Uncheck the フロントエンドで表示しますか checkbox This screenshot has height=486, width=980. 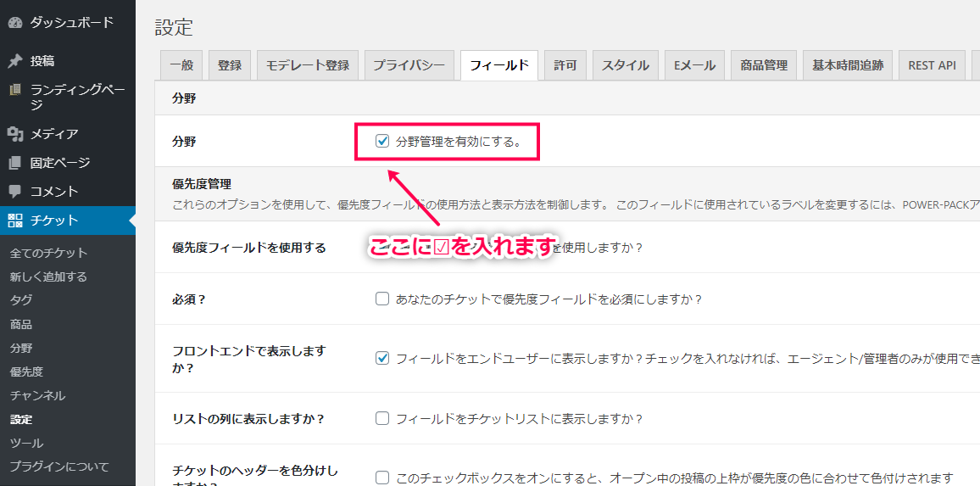(381, 359)
